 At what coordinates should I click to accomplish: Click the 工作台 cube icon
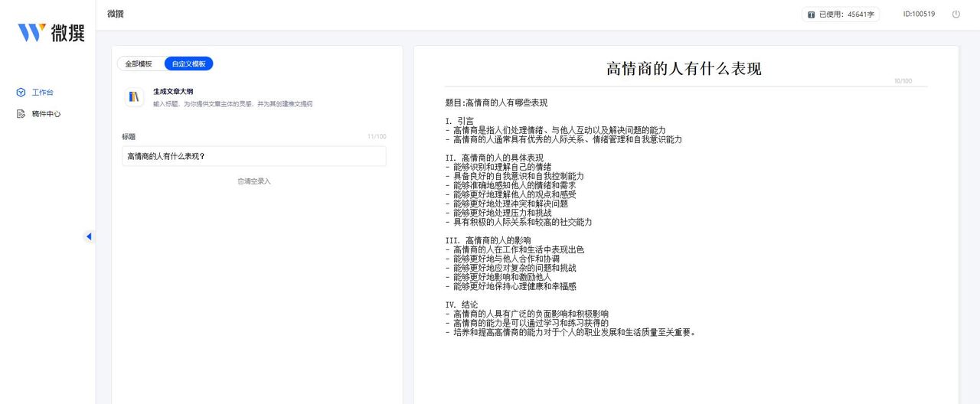pyautogui.click(x=21, y=93)
